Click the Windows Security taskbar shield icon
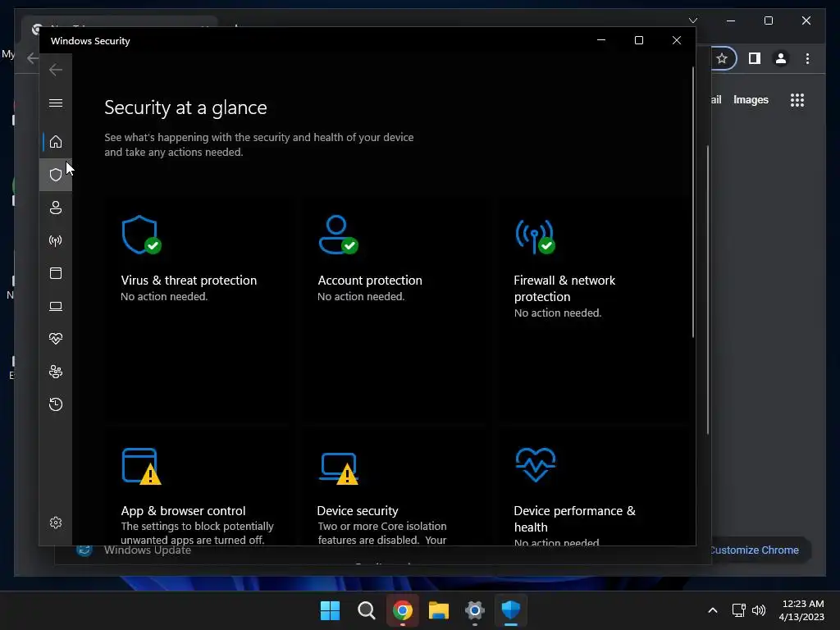Image resolution: width=840 pixels, height=630 pixels. click(x=510, y=610)
